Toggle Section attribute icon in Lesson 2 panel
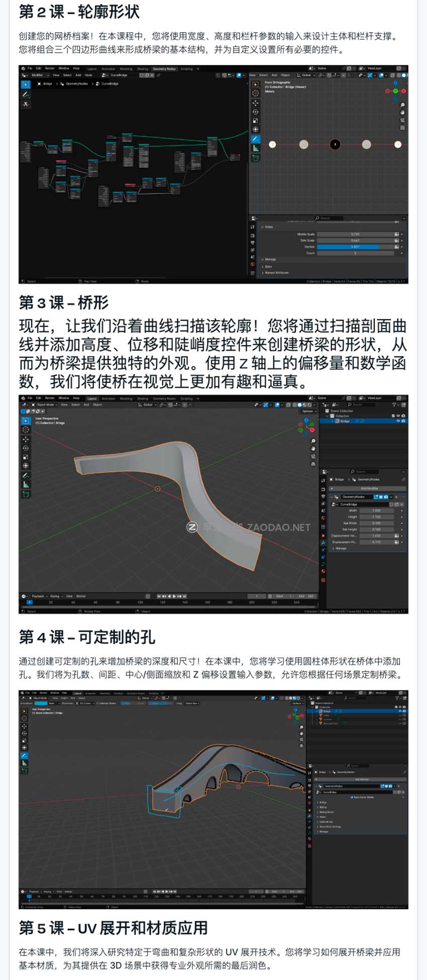The width and height of the screenshot is (427, 980). (396, 247)
